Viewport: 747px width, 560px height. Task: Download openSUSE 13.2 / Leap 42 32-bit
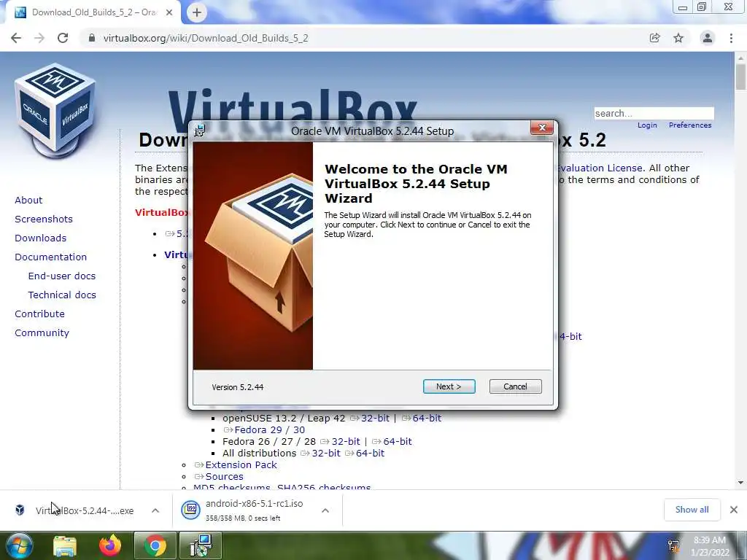(375, 418)
